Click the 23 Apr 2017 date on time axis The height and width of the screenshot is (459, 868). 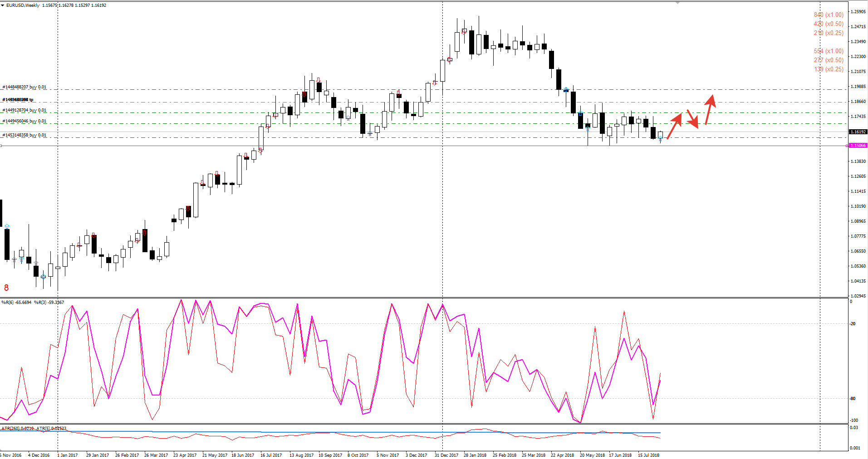(x=185, y=455)
